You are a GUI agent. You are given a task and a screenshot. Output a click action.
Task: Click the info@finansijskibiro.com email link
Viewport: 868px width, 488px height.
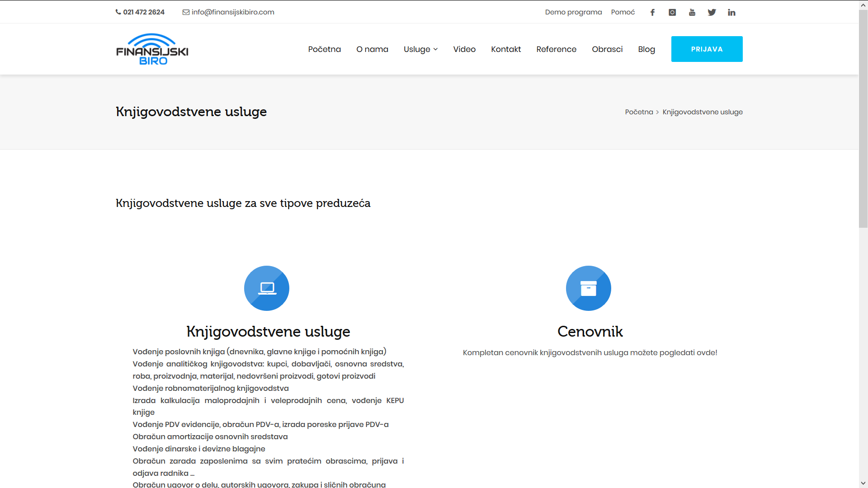point(232,12)
